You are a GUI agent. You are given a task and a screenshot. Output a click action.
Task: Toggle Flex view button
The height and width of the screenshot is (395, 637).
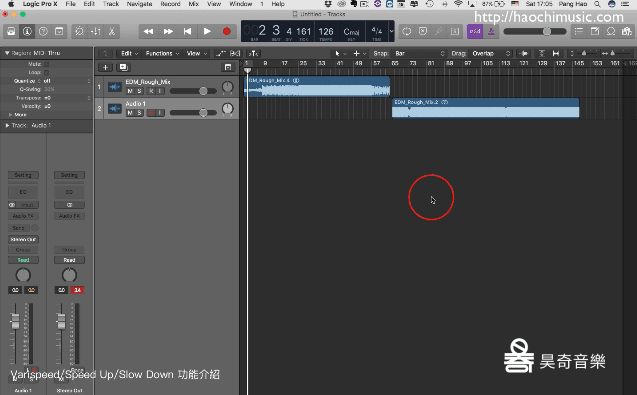(x=235, y=53)
